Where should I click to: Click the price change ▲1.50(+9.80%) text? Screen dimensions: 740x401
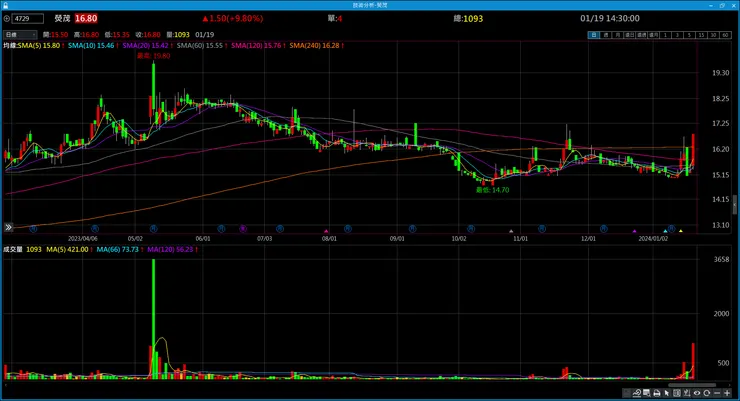pos(233,18)
